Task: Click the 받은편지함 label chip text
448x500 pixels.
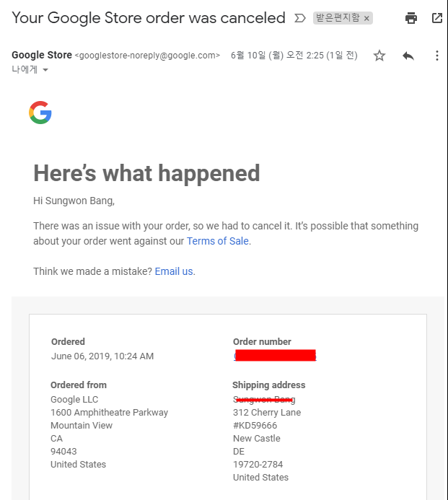Action: 337,18
